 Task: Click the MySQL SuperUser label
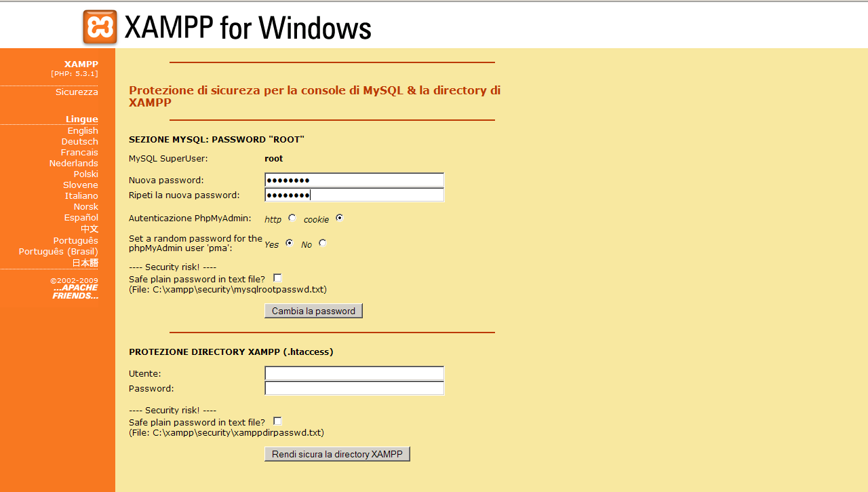168,159
